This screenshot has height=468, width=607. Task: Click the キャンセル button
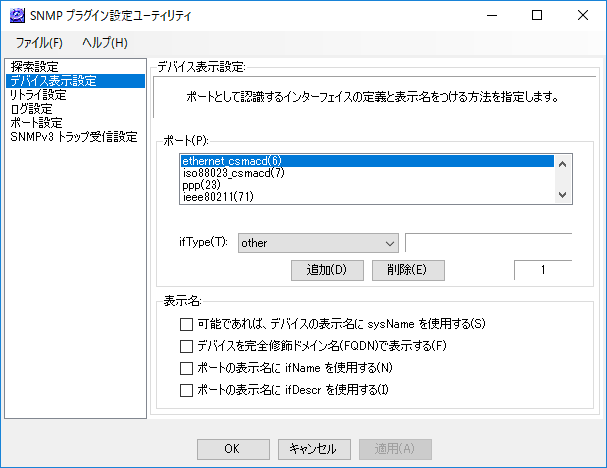click(314, 449)
